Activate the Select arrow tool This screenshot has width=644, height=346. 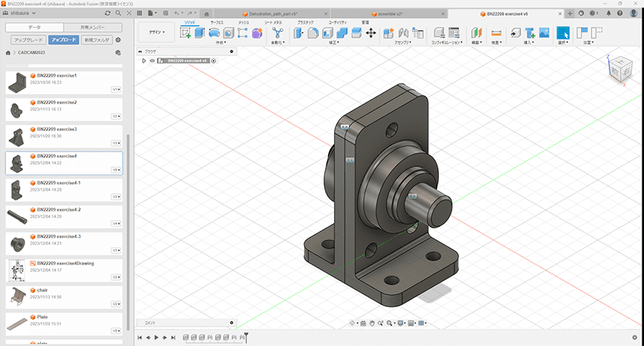(563, 33)
